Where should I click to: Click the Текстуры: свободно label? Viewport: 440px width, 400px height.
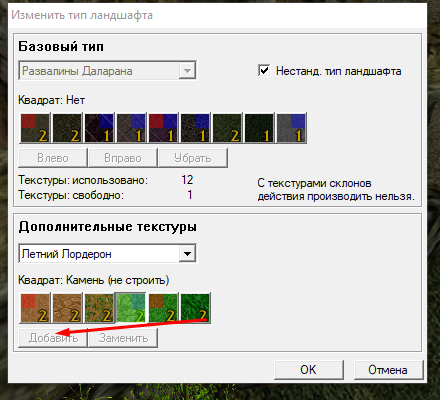pos(71,195)
